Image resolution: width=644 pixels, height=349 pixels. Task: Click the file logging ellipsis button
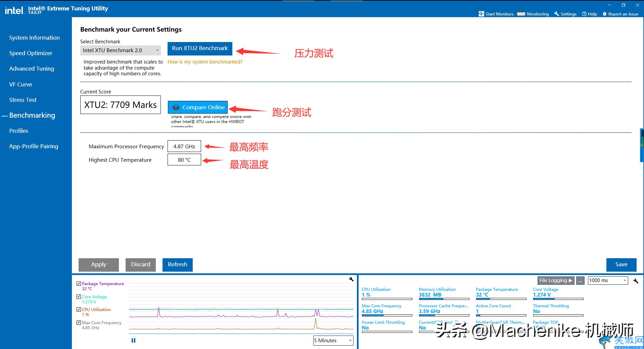click(x=580, y=280)
